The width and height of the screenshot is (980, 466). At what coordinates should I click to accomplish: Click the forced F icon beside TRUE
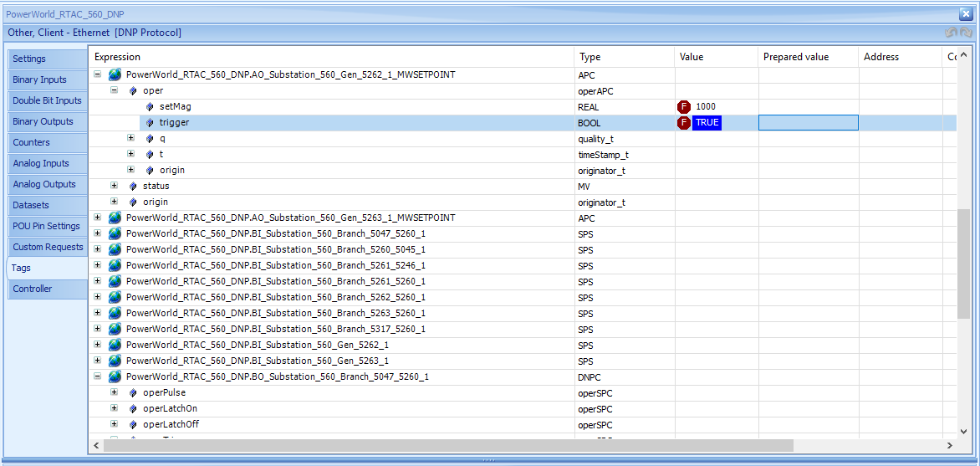pos(684,123)
